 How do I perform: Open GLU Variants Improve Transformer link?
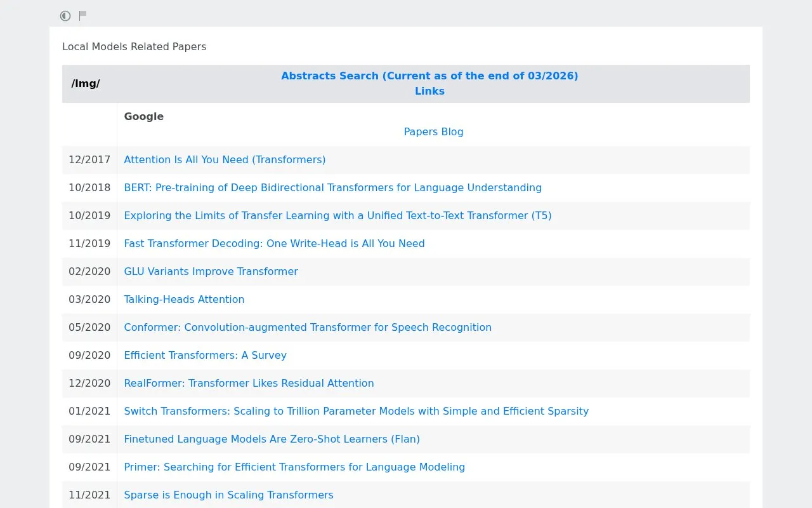tap(211, 271)
